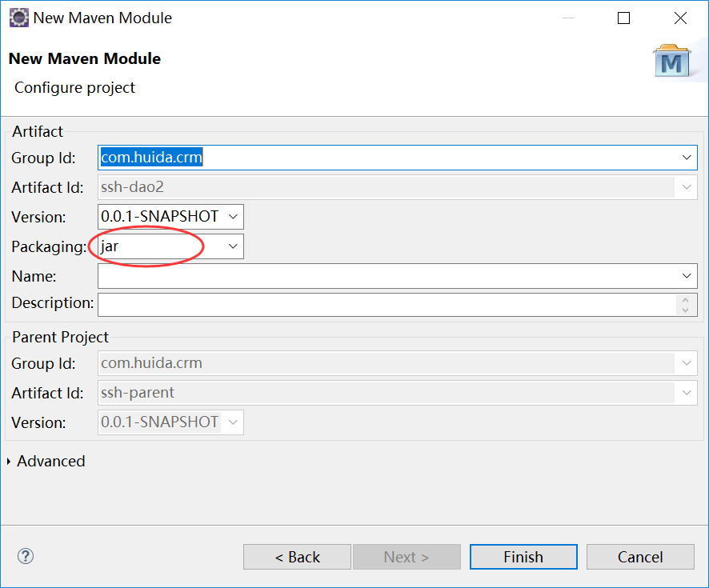Open the help question mark icon

click(26, 557)
